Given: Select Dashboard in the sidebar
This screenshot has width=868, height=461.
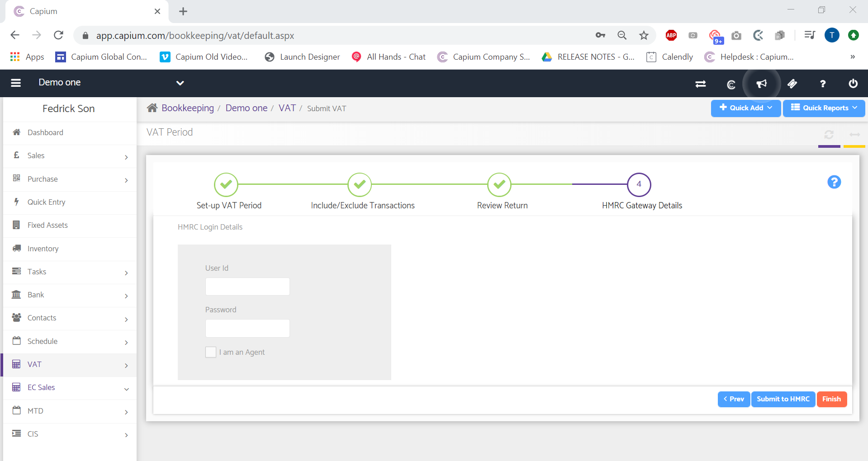Looking at the screenshot, I should tap(70, 132).
